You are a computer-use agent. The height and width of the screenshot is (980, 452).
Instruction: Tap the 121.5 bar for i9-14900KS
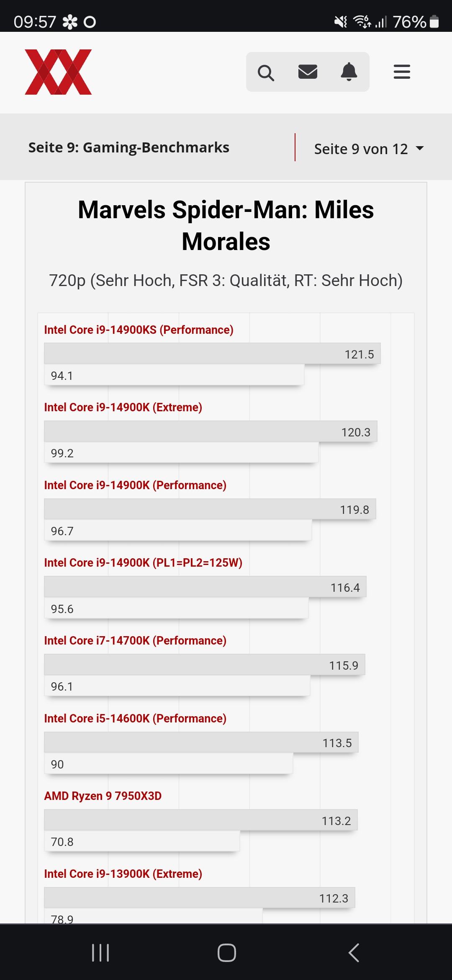[212, 354]
